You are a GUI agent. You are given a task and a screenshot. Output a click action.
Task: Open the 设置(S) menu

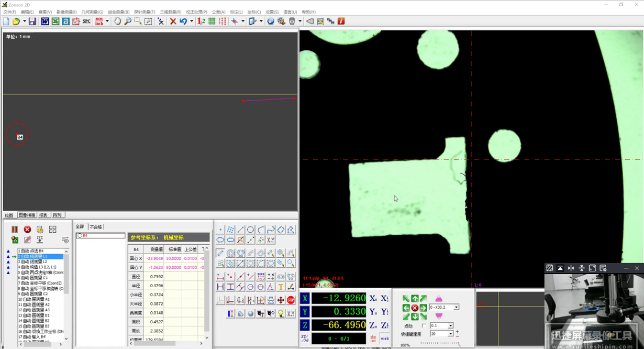[x=272, y=12]
